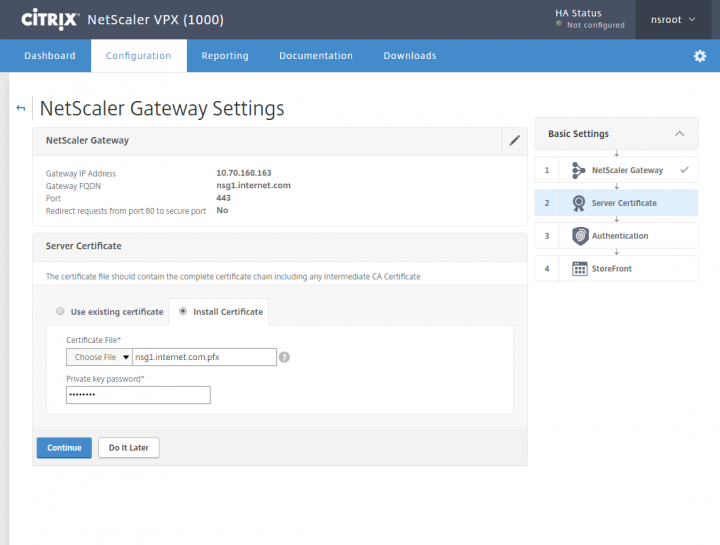Open the Downloads tab

[x=410, y=56]
